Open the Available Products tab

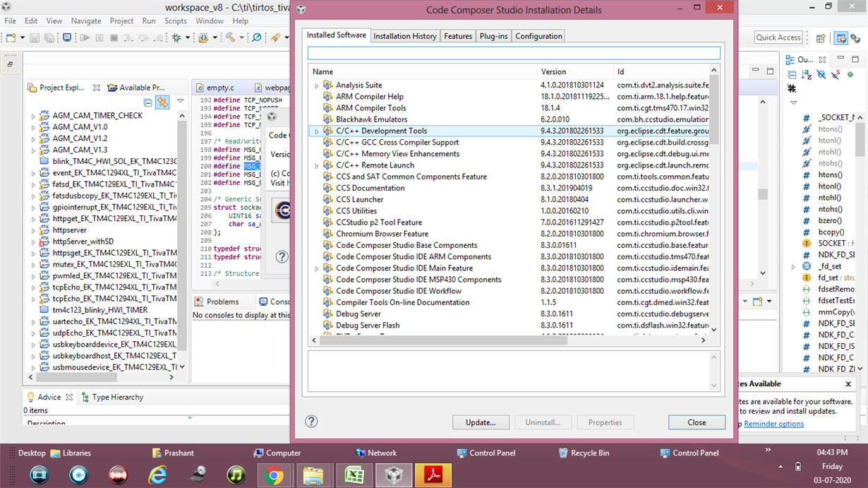click(136, 88)
